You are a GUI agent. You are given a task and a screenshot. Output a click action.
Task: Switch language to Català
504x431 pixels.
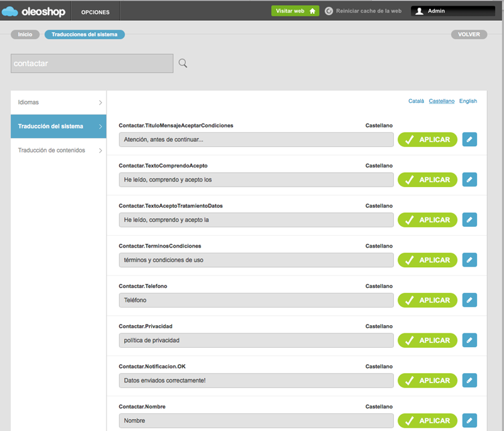416,101
